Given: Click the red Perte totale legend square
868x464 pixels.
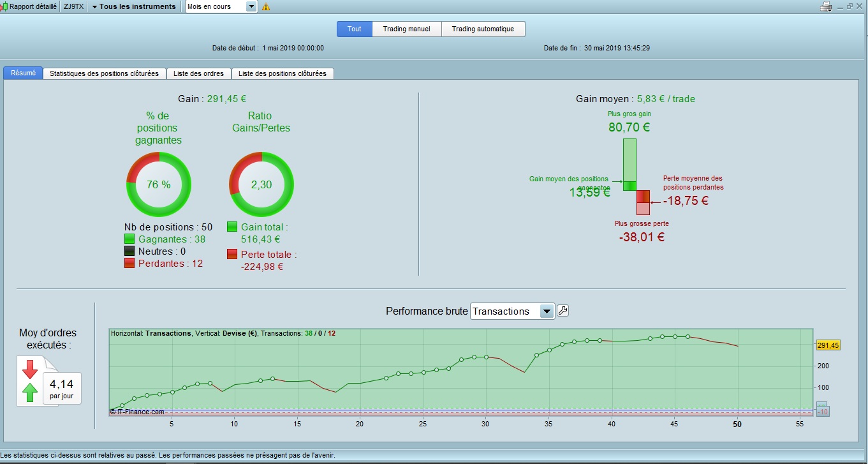Looking at the screenshot, I should pyautogui.click(x=232, y=254).
